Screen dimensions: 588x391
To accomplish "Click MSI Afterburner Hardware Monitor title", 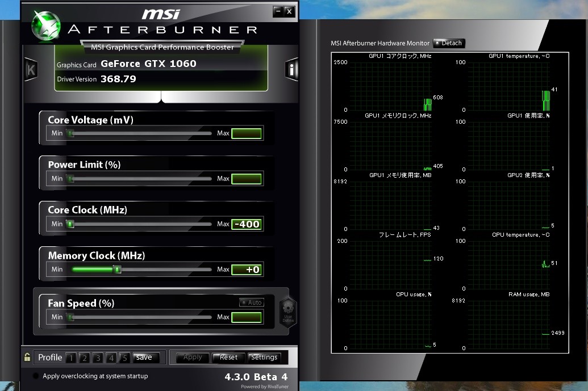I will pos(380,44).
